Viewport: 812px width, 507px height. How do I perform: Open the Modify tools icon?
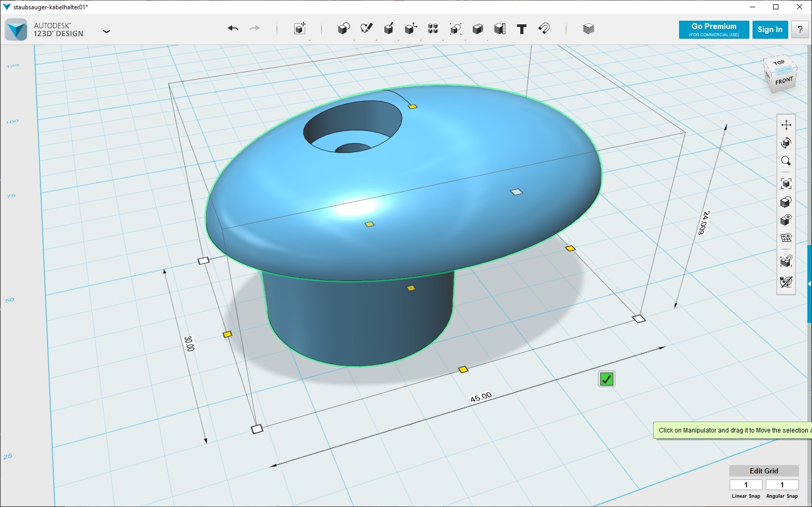[x=411, y=28]
